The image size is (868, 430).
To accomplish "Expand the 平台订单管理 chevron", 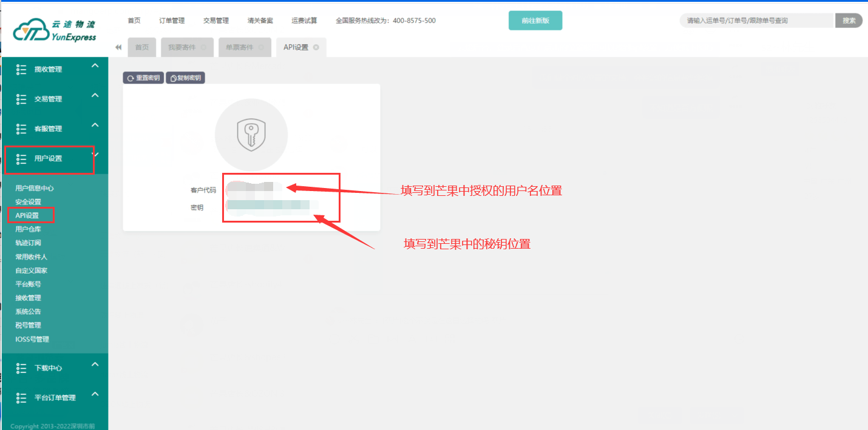I will 95,394.
